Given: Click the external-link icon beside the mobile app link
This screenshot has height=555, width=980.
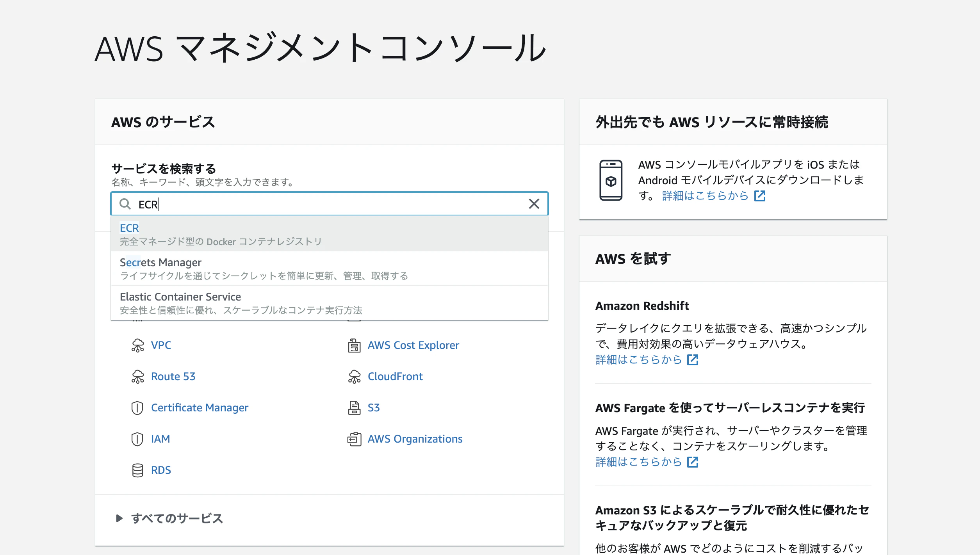Looking at the screenshot, I should 760,196.
